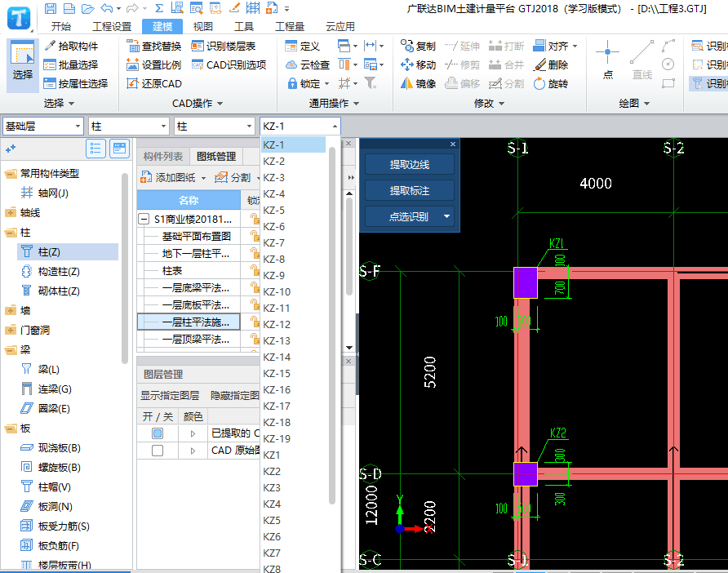Open 按属性选择 select by property
The width and height of the screenshot is (728, 573).
76,83
